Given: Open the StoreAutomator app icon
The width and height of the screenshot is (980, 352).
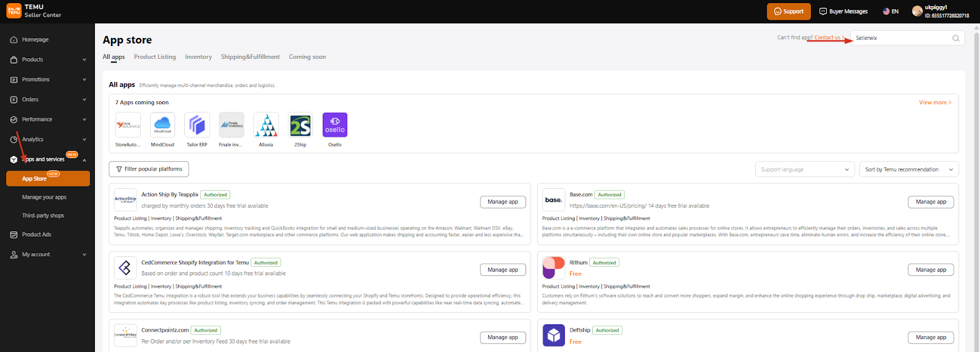Looking at the screenshot, I should click(x=128, y=125).
